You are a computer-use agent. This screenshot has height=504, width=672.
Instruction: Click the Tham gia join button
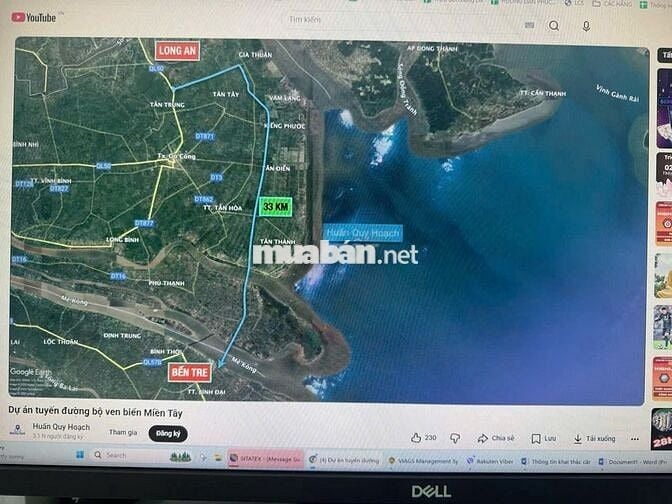[123, 432]
